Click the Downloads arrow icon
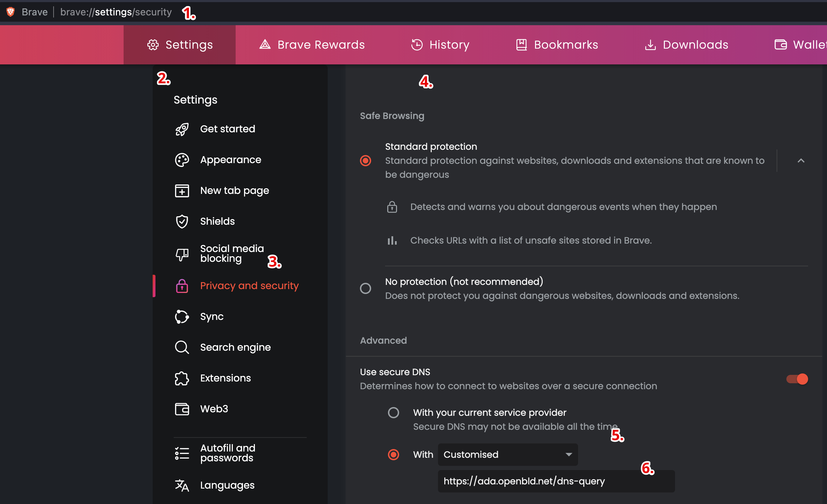Image resolution: width=827 pixels, height=504 pixels. click(651, 45)
